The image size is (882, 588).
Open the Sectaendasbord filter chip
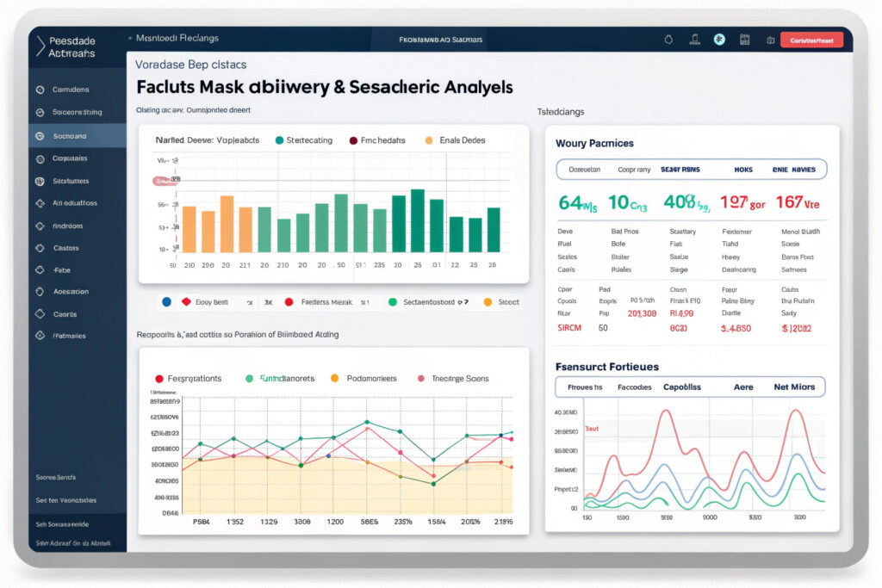click(427, 303)
